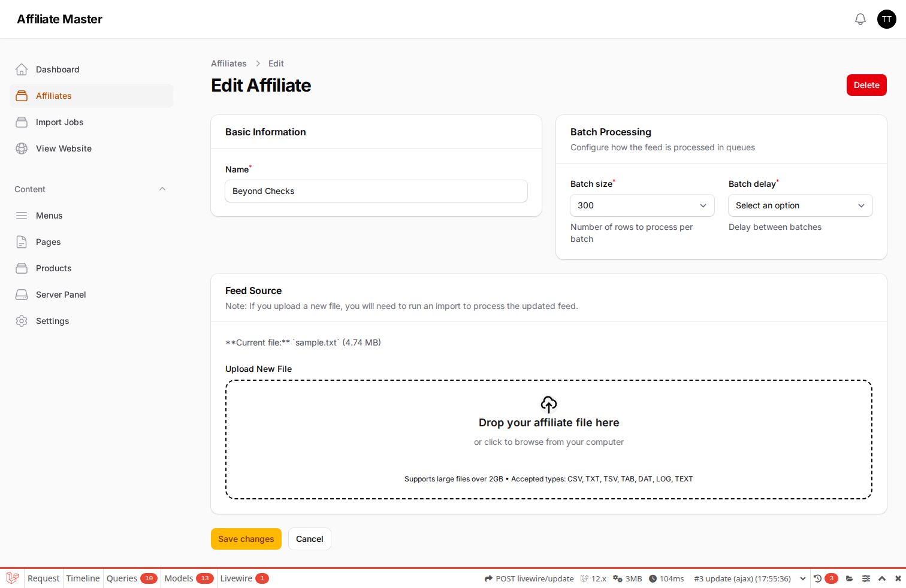The width and height of the screenshot is (906, 588).
Task: Open the TT user avatar menu
Action: pos(887,19)
